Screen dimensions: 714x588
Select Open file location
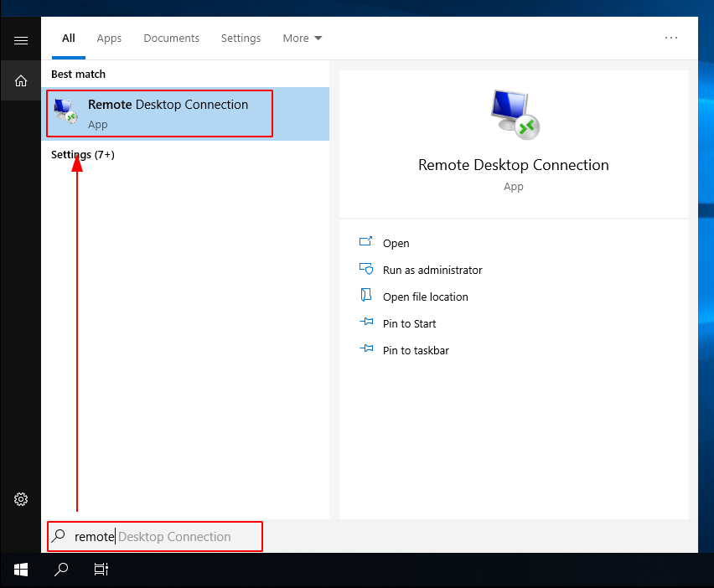click(426, 297)
